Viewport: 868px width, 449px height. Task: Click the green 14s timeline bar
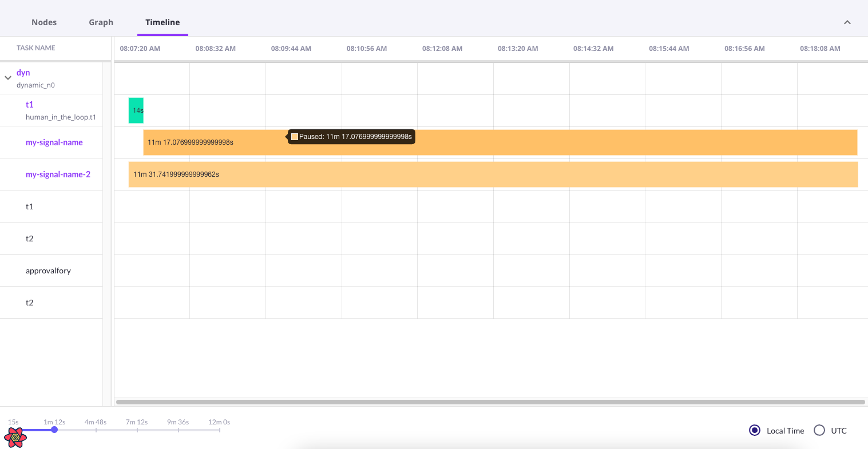pos(136,110)
